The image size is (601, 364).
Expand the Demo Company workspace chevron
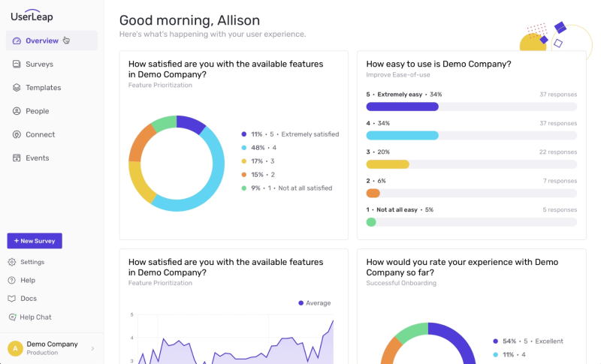point(92,348)
